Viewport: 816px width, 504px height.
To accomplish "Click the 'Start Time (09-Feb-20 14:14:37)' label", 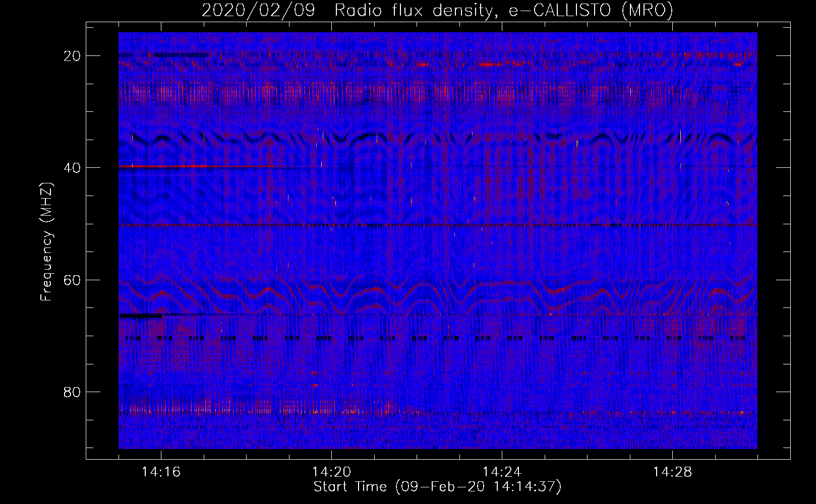I will [437, 487].
